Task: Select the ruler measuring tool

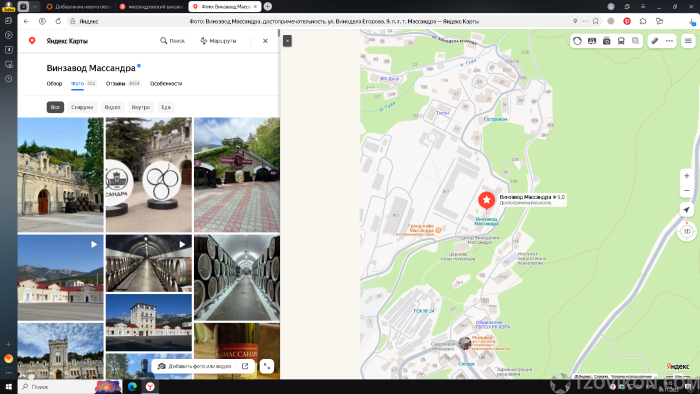Action: point(654,41)
